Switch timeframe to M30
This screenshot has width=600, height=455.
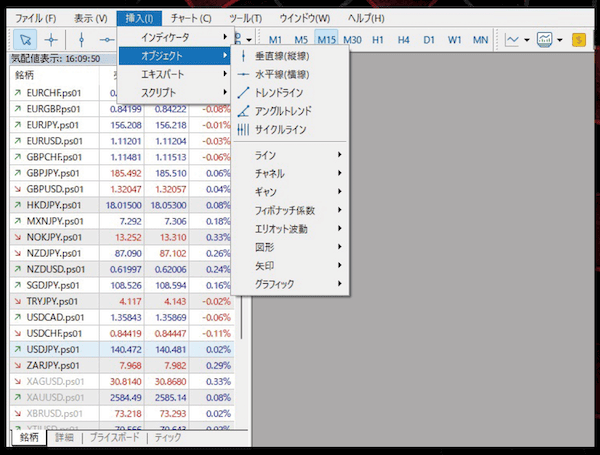coord(352,40)
